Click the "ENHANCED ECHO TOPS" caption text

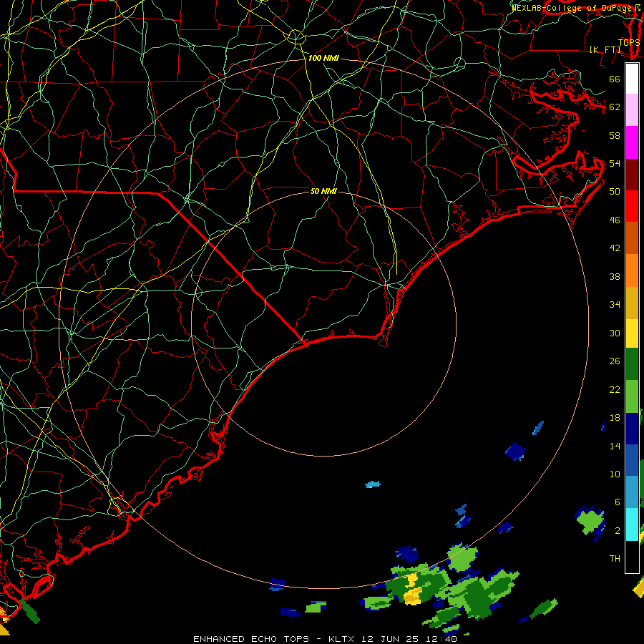coord(251,639)
